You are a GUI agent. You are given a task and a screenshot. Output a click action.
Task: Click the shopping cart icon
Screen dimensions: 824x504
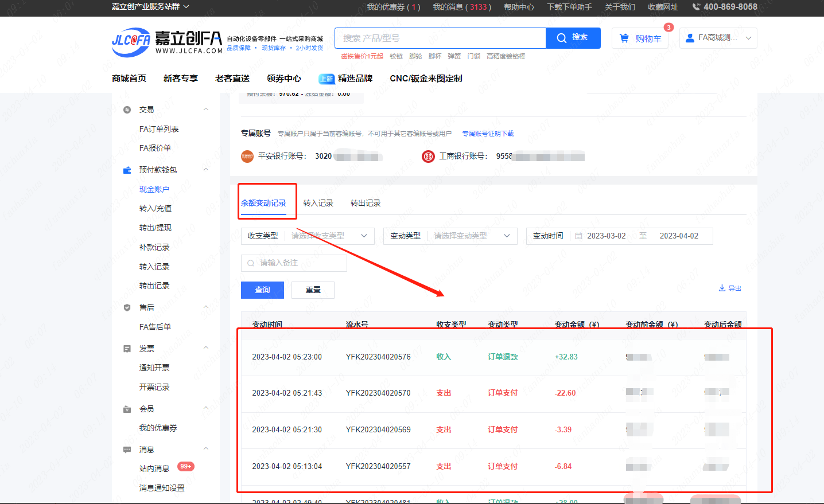[624, 38]
